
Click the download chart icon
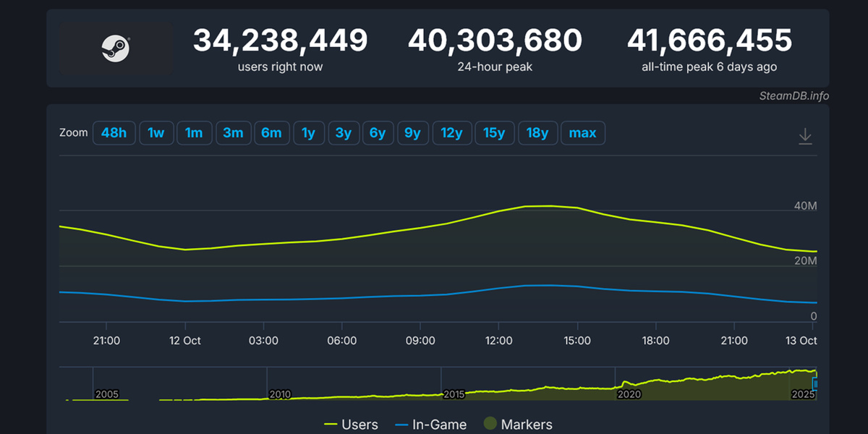coord(805,135)
